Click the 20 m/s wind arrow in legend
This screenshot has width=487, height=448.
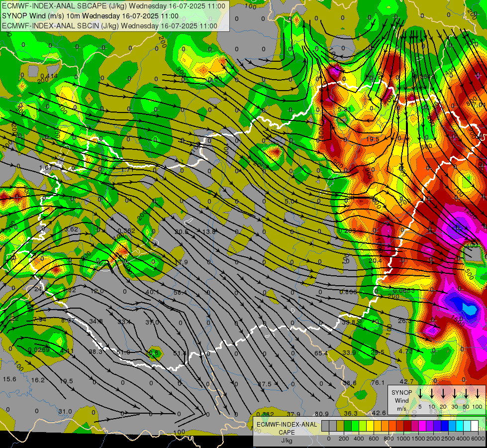pyautogui.click(x=443, y=393)
